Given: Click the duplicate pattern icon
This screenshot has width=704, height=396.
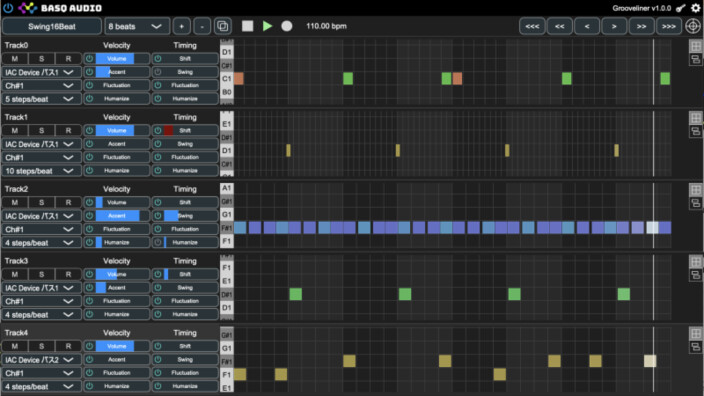Looking at the screenshot, I should (x=223, y=26).
